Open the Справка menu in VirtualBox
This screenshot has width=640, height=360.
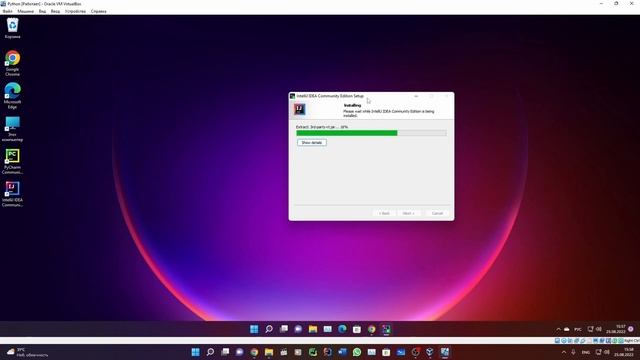coord(98,11)
